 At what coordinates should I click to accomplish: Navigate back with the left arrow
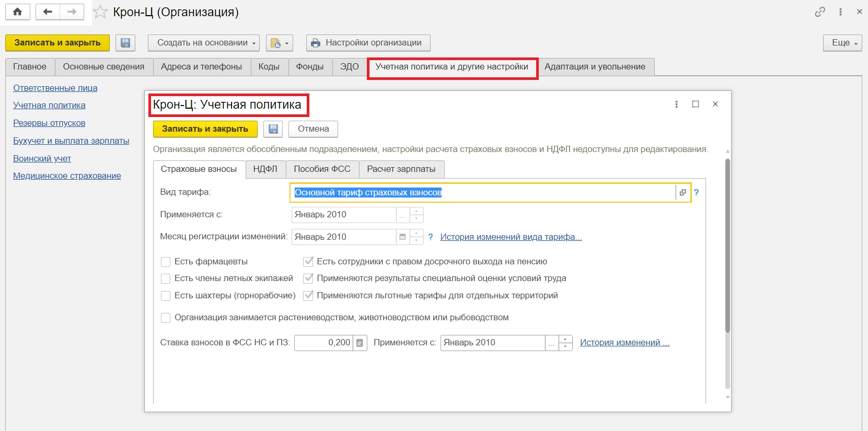(x=48, y=12)
